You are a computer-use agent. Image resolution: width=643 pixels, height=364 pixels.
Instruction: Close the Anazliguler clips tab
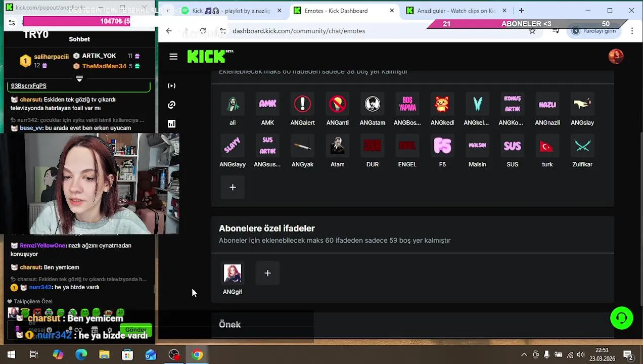504,11
